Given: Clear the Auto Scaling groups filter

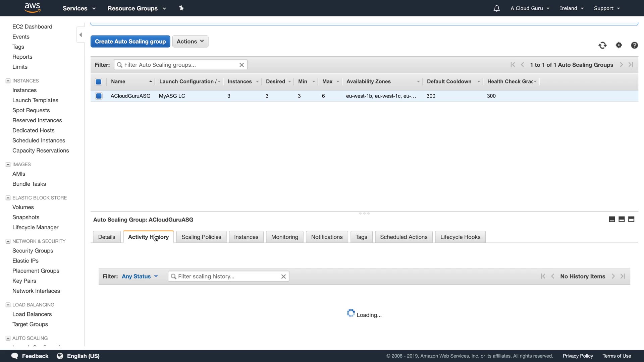Looking at the screenshot, I should tap(241, 65).
